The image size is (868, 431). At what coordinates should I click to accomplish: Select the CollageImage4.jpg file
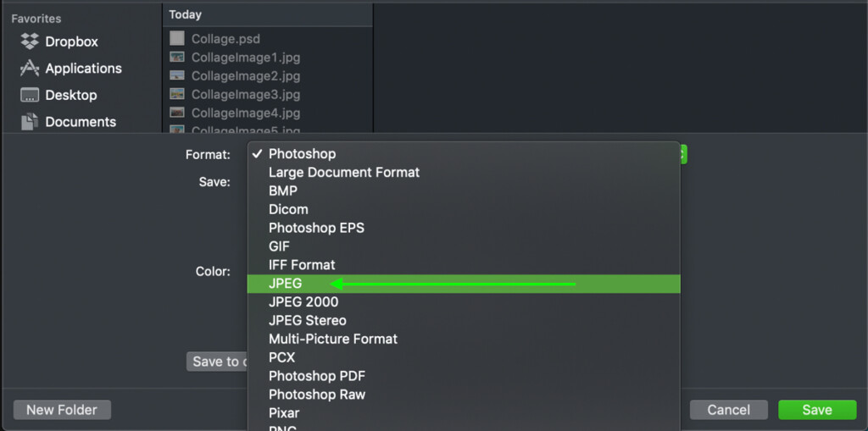[x=236, y=113]
